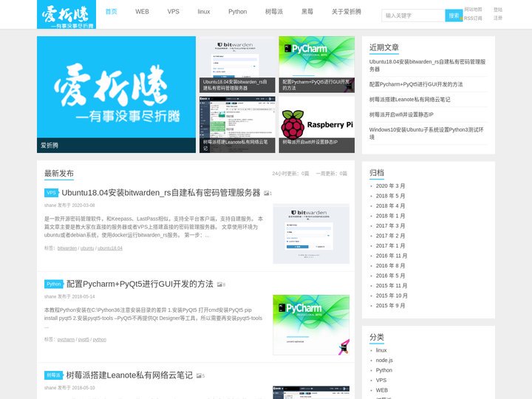
Task: Open recent article 配置Pycharm+PyQt5 in sidebar
Action: [416, 84]
